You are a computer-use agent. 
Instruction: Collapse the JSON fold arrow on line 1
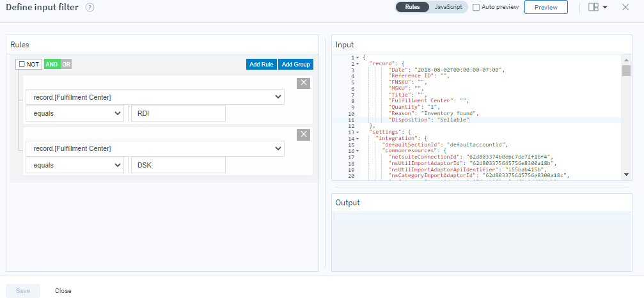[357, 58]
